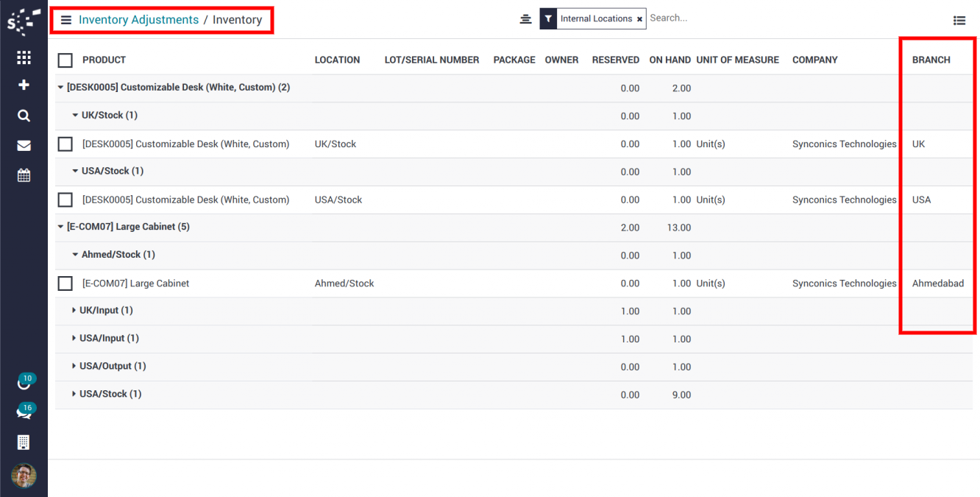Sort by the ON HAND column header
The image size is (980, 497).
tap(670, 60)
